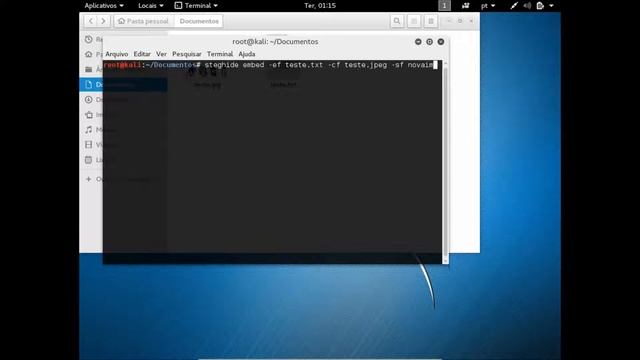Open the Aplicativos menu in the top bar

[104, 6]
